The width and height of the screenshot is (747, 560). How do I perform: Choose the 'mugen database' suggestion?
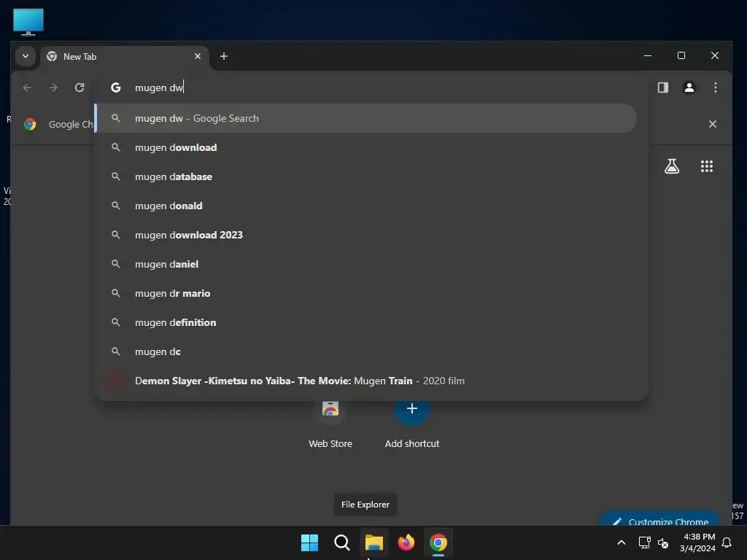pyautogui.click(x=365, y=176)
